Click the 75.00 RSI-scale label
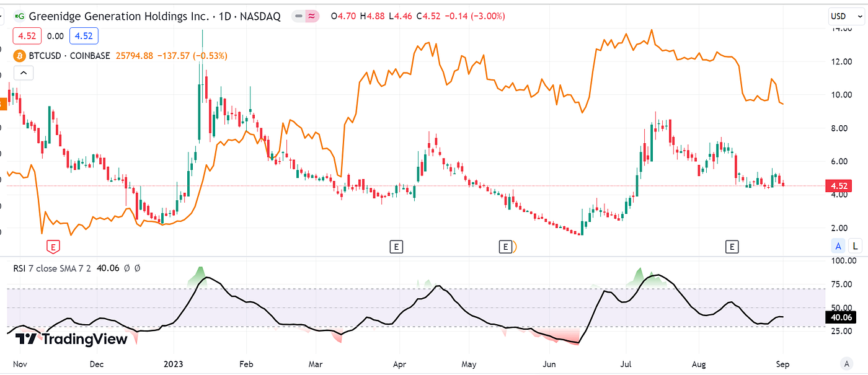Screen dimensions: 868x375 click(843, 285)
